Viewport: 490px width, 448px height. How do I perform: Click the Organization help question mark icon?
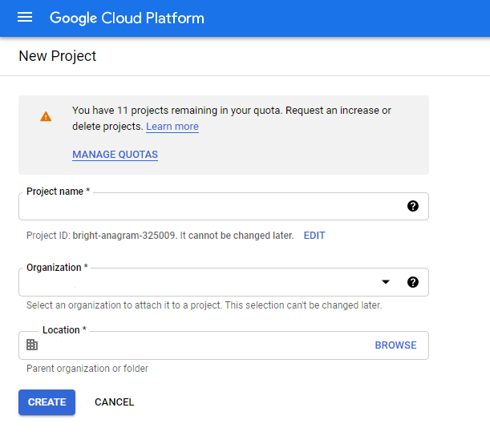[x=413, y=282]
